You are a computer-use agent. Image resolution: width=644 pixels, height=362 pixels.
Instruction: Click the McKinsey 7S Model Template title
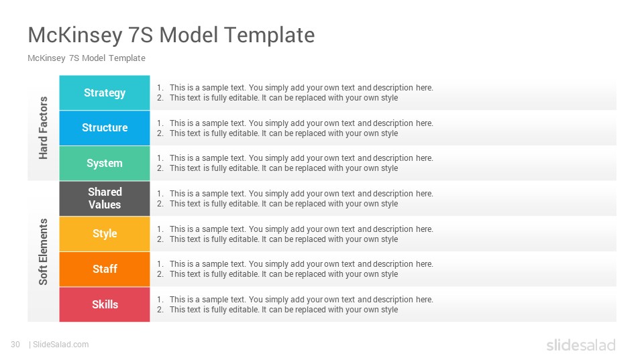[171, 35]
